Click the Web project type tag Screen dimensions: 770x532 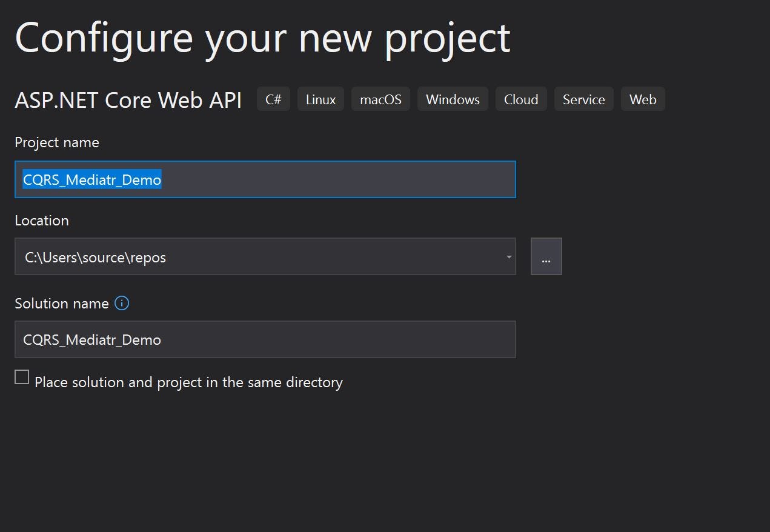pos(643,99)
